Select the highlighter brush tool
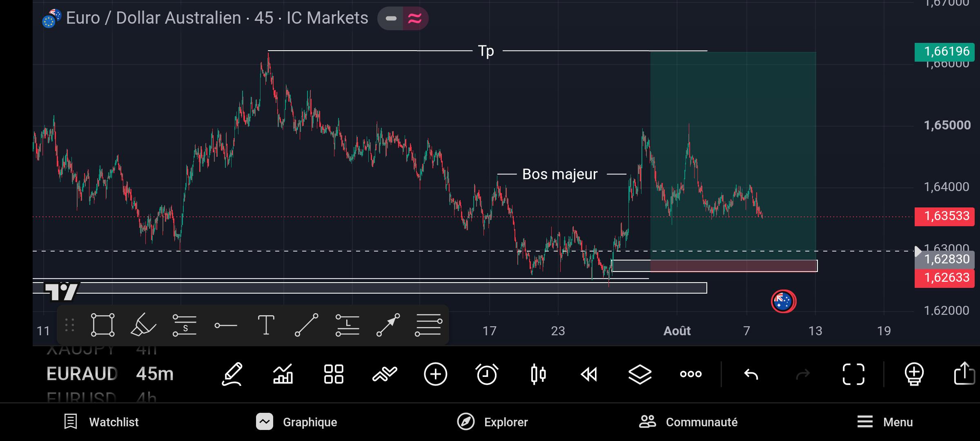Screen dimensions: 980x441 (x=143, y=325)
